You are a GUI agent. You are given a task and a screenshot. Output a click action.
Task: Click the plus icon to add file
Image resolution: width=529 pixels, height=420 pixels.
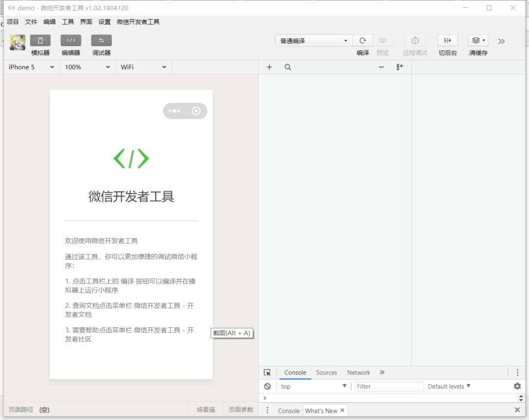269,67
